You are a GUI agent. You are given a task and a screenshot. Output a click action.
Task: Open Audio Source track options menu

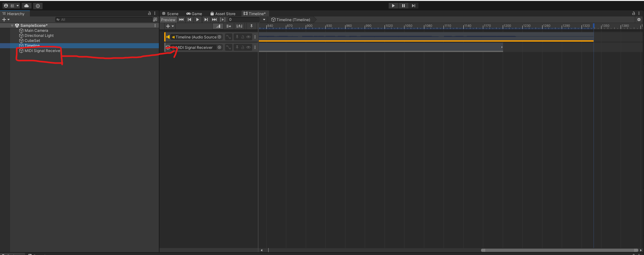click(255, 37)
